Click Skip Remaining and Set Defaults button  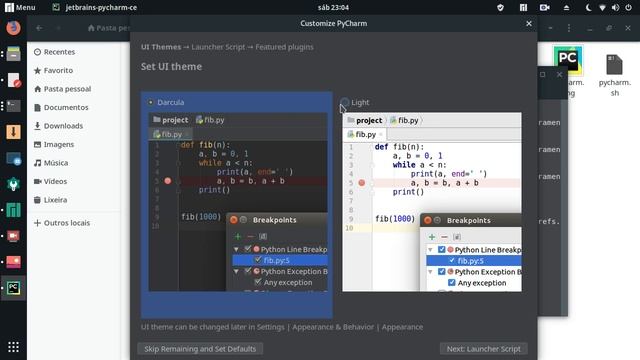coord(200,349)
